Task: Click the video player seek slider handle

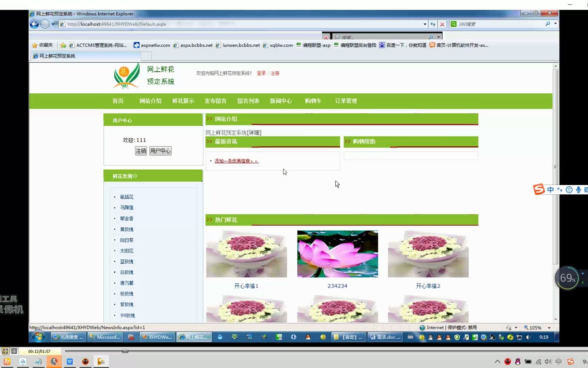Action: tap(125, 351)
